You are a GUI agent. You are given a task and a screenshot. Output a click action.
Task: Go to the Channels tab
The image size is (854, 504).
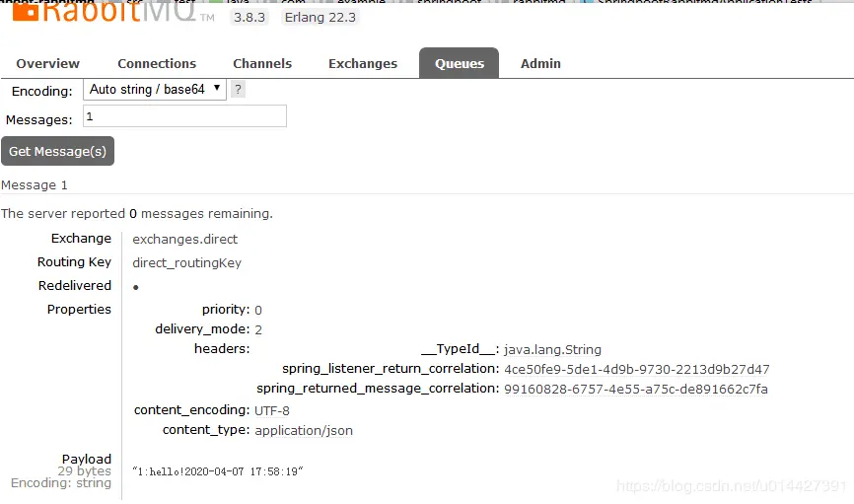[262, 64]
